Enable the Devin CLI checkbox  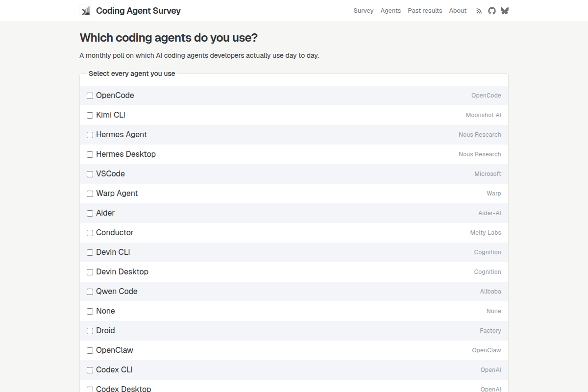pos(90,252)
